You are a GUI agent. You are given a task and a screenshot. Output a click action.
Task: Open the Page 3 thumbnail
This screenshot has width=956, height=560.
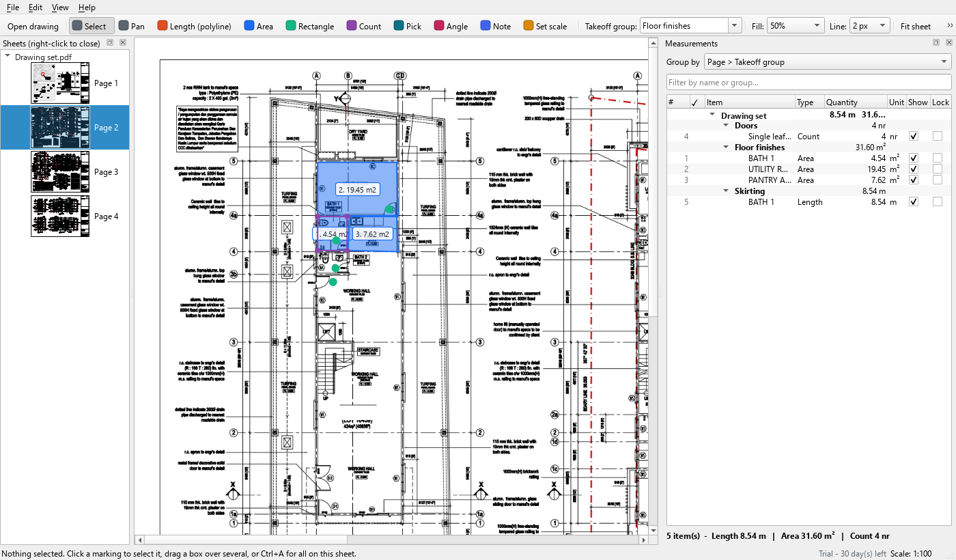click(60, 172)
